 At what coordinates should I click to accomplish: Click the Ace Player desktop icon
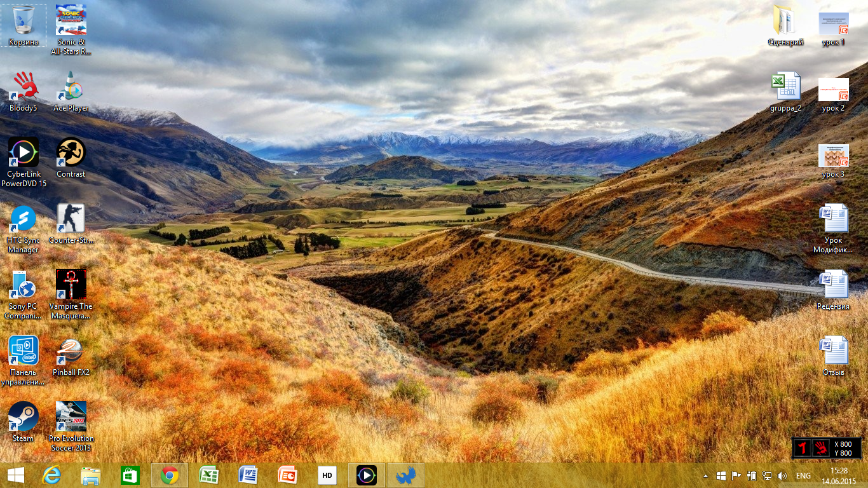tap(71, 88)
